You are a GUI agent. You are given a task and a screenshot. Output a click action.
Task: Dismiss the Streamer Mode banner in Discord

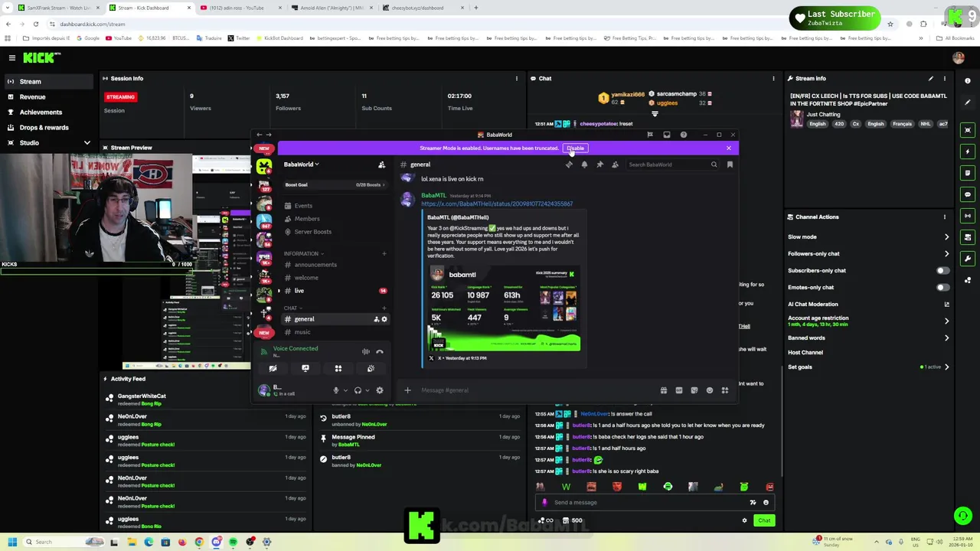coord(728,148)
